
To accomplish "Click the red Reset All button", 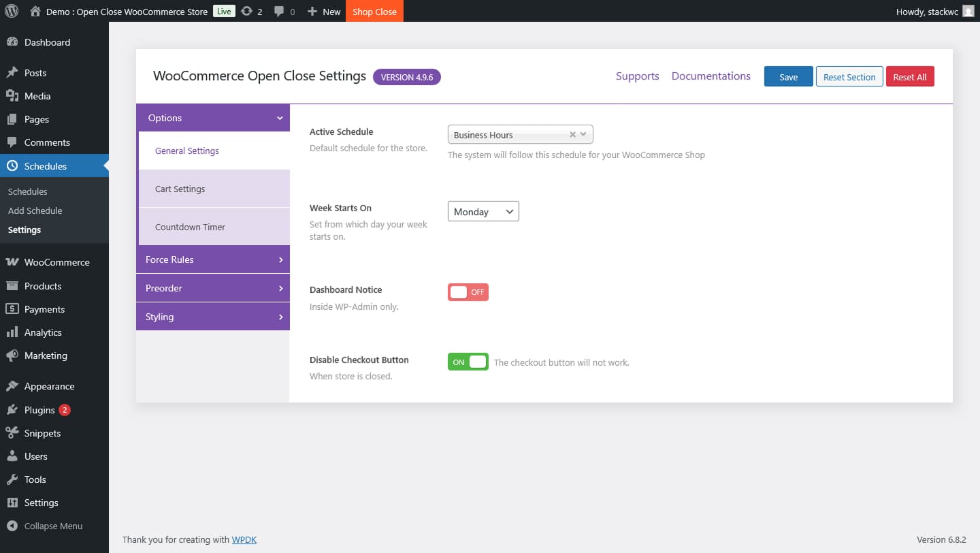I will (x=910, y=76).
